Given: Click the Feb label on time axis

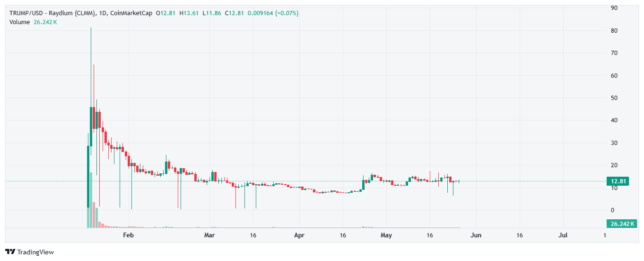Looking at the screenshot, I should pyautogui.click(x=128, y=235).
